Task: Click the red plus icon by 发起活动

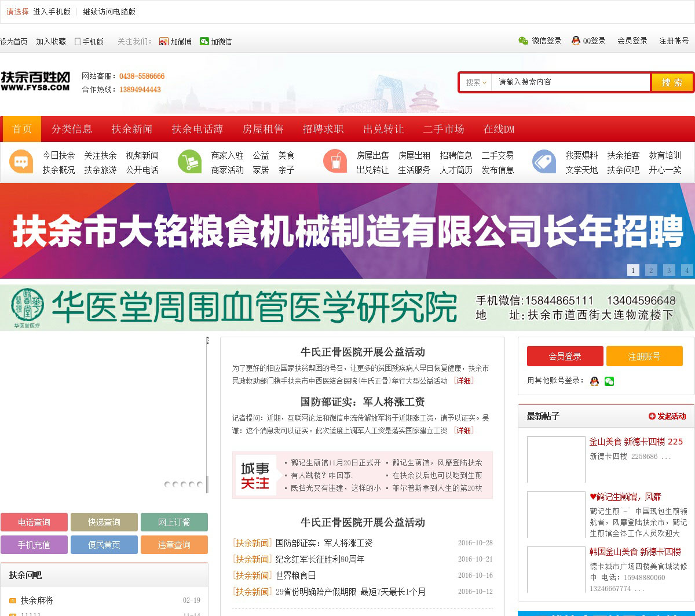Action: (652, 416)
